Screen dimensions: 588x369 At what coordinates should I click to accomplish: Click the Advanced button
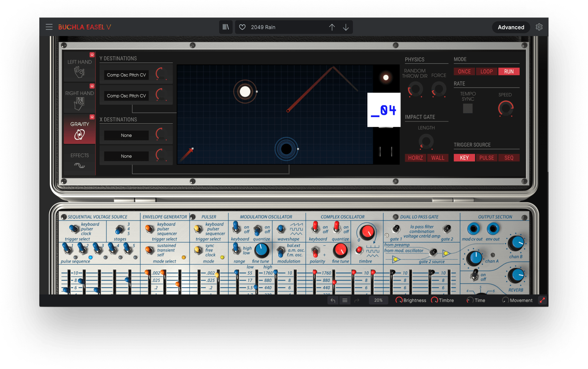click(511, 27)
